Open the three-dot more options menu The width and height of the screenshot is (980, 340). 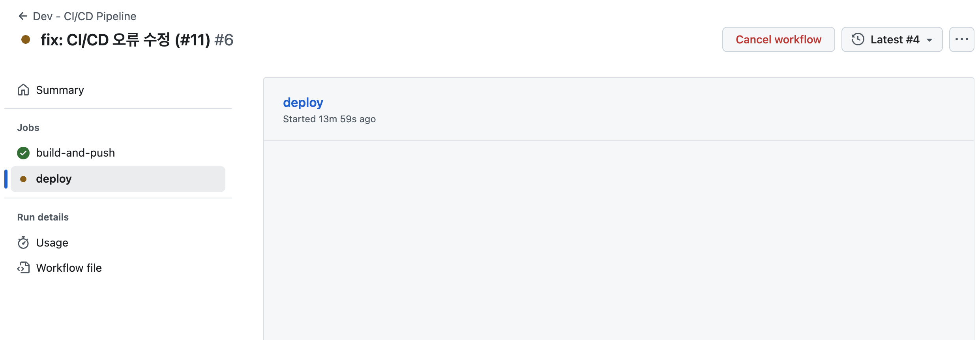pos(961,39)
